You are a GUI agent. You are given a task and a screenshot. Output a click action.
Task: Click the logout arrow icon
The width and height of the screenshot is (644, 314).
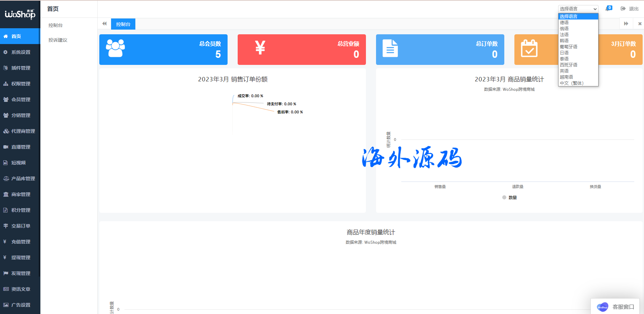pyautogui.click(x=623, y=9)
